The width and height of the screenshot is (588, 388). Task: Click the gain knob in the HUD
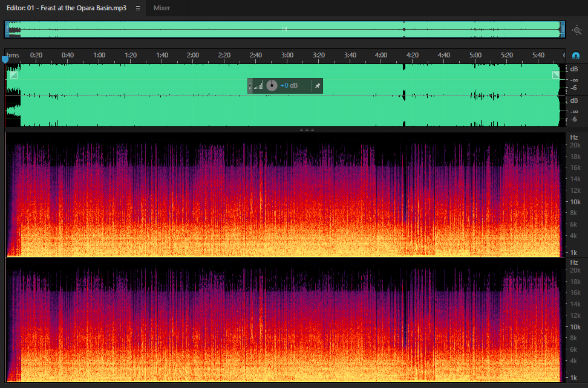tap(272, 86)
